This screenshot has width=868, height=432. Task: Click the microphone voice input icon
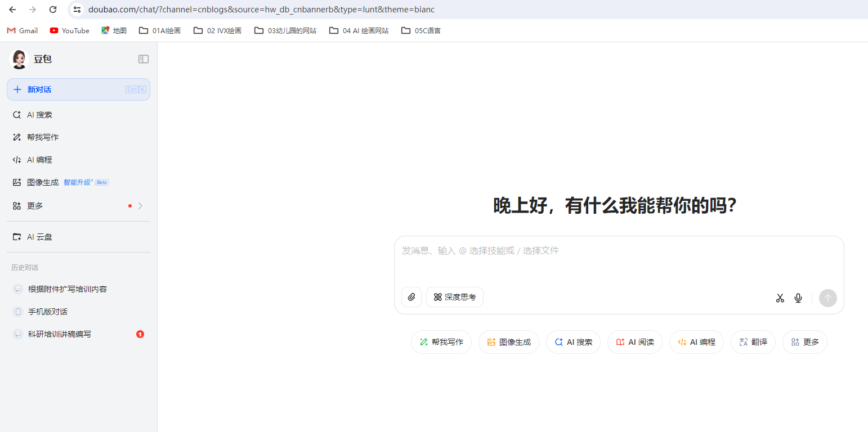pos(798,298)
